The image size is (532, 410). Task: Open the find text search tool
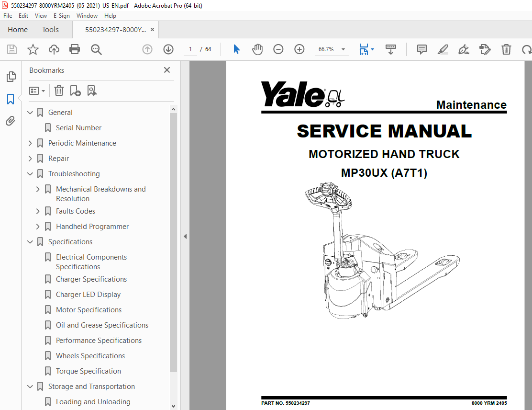pos(96,50)
